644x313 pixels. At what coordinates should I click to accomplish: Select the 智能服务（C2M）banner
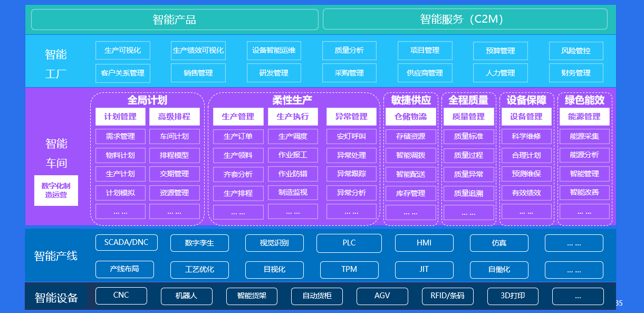click(x=465, y=20)
